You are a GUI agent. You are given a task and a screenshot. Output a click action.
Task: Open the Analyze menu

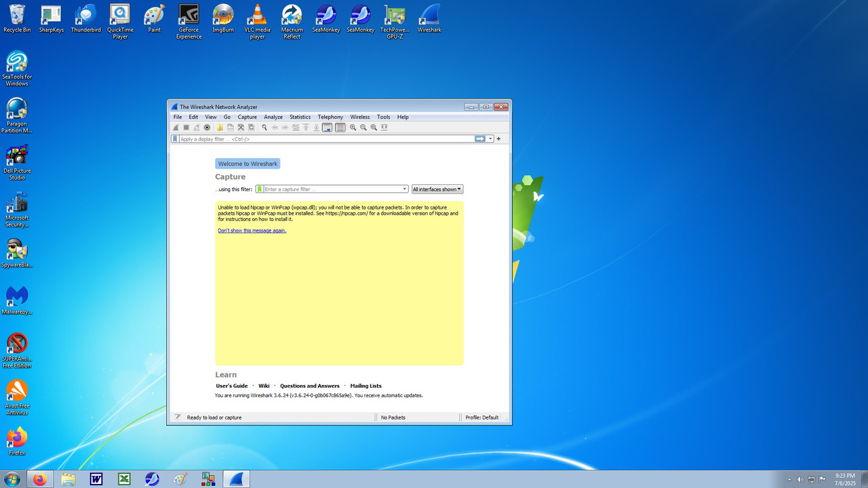273,117
